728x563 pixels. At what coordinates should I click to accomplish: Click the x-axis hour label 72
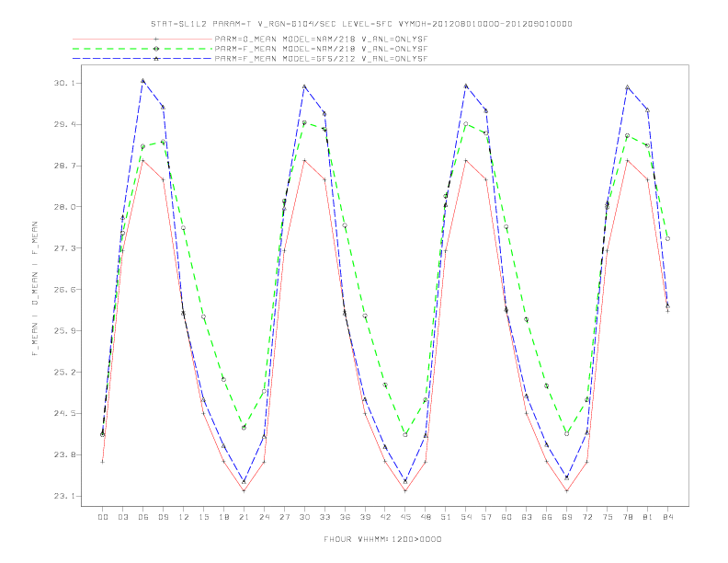pyautogui.click(x=587, y=517)
